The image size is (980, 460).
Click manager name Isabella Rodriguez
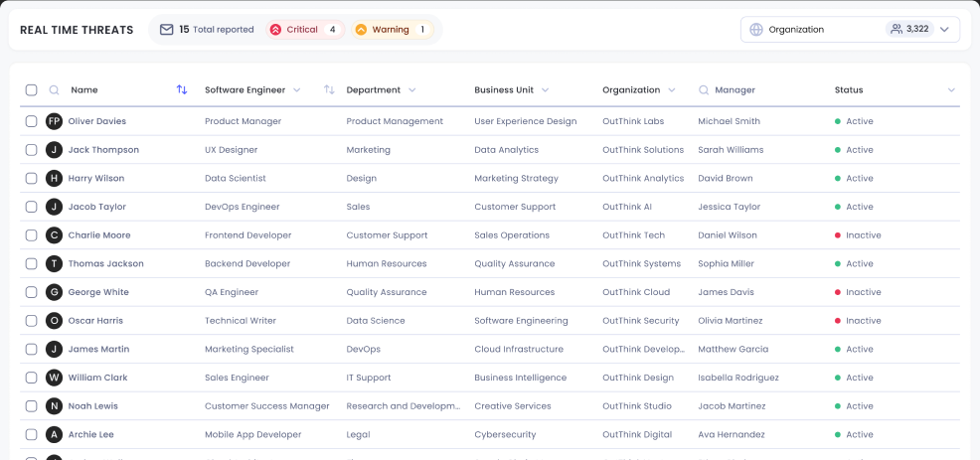click(738, 378)
